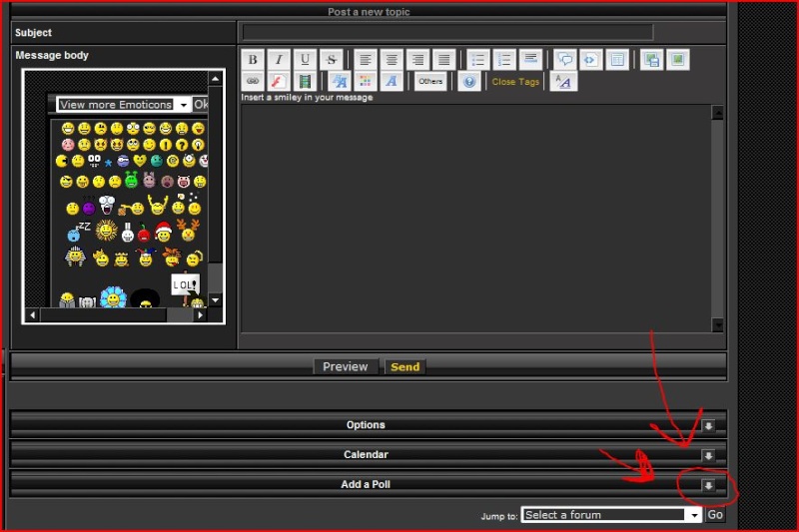Insert a video with filmstrip icon
This screenshot has width=799, height=532.
305,81
